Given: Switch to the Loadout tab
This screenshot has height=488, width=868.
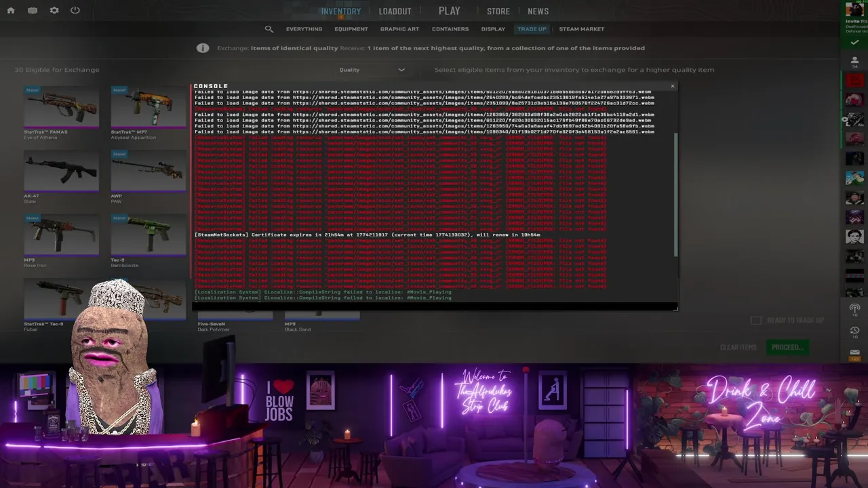Looking at the screenshot, I should [x=395, y=12].
